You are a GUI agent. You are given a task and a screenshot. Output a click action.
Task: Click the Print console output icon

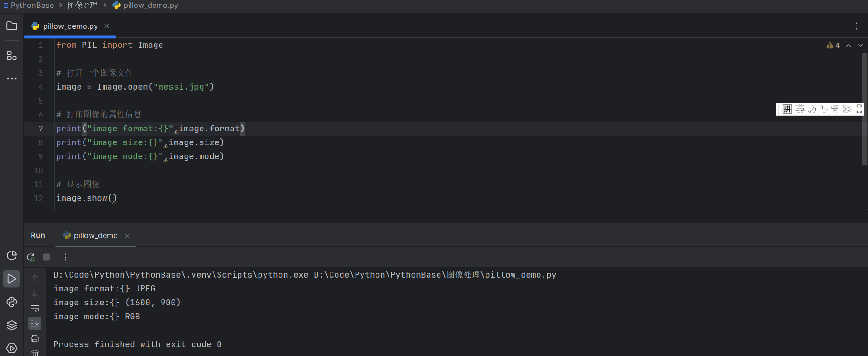tap(35, 338)
